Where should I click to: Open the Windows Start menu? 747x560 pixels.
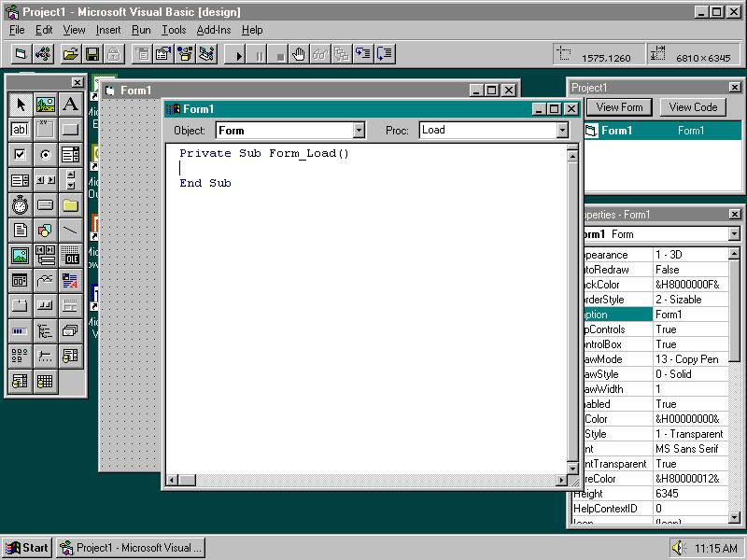click(x=27, y=548)
